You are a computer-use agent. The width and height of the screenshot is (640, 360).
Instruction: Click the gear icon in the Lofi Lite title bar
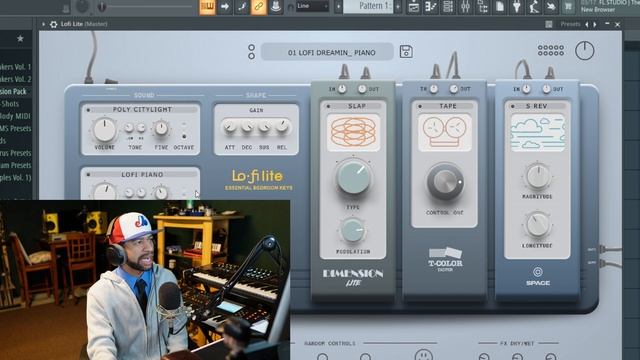point(53,24)
